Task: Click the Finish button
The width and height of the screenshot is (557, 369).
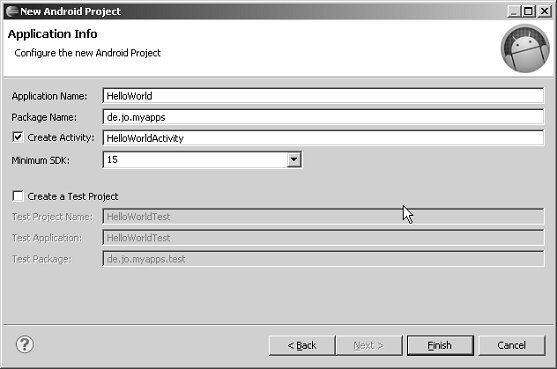Action: point(440,345)
